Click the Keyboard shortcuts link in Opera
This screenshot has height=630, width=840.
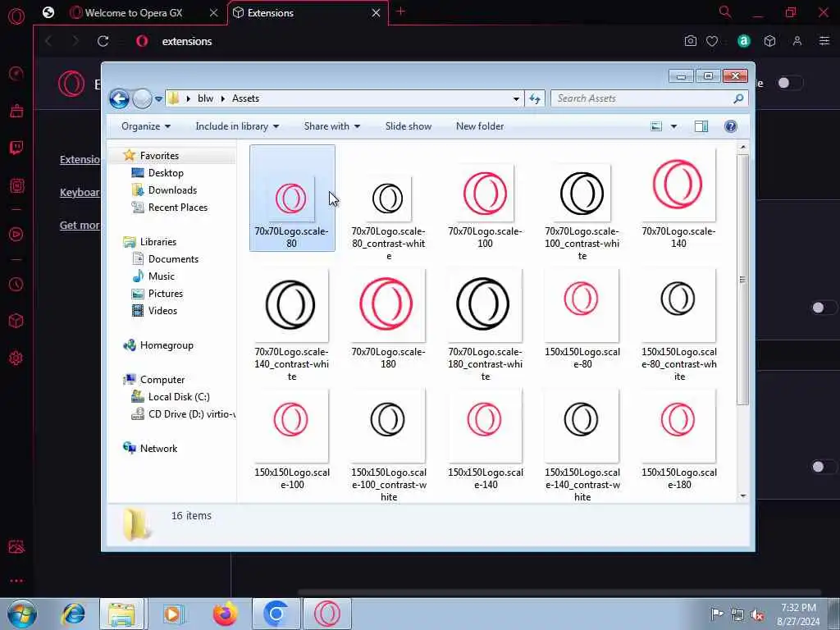pyautogui.click(x=80, y=192)
